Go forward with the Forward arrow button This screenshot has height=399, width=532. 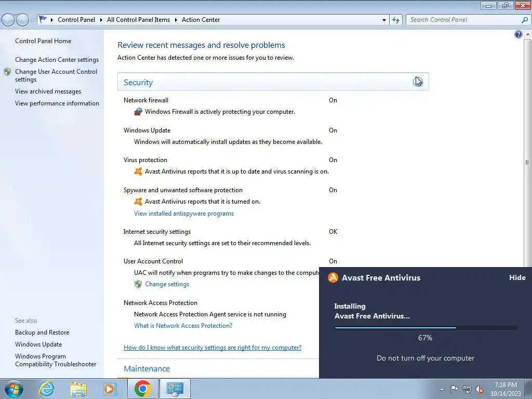pos(22,20)
